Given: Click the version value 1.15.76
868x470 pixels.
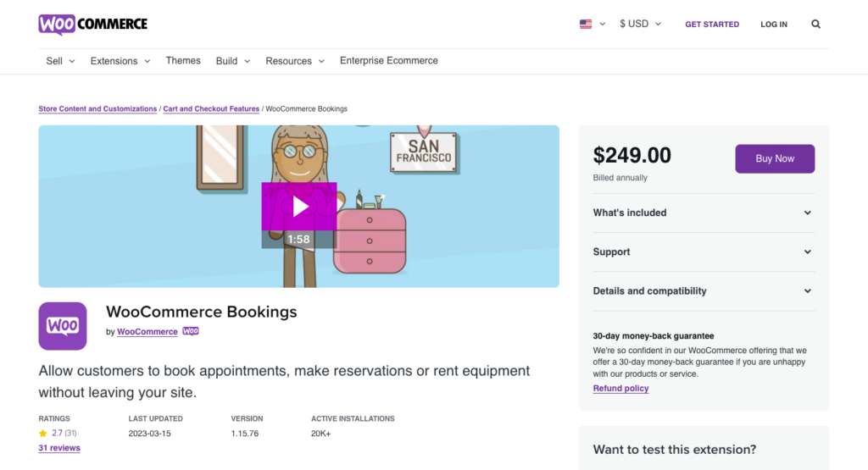Looking at the screenshot, I should (x=245, y=434).
